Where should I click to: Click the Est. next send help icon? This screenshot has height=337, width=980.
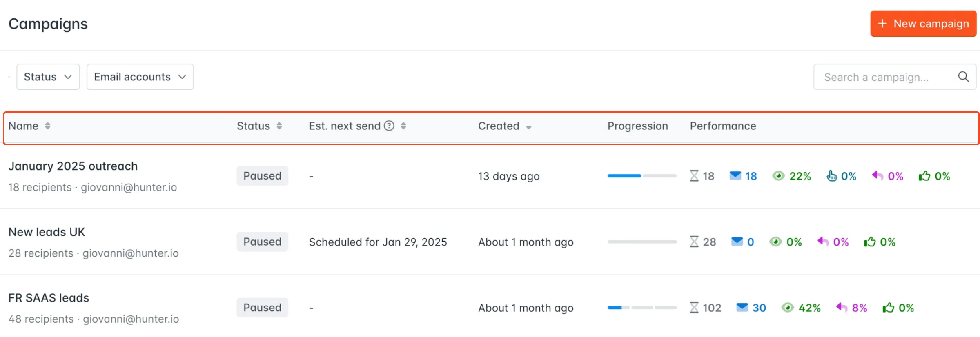(389, 126)
